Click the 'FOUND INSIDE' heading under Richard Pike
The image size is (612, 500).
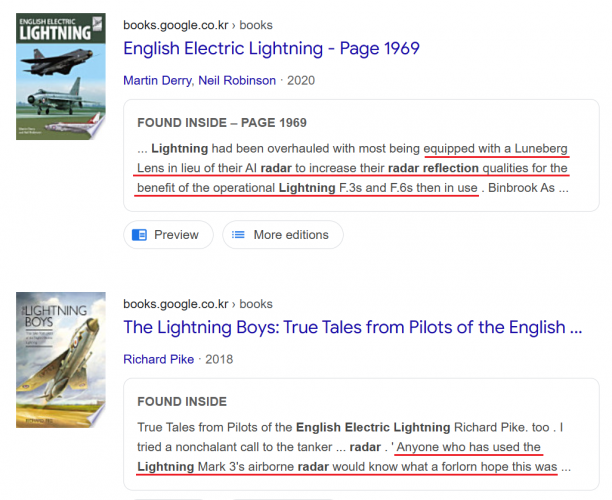(182, 402)
